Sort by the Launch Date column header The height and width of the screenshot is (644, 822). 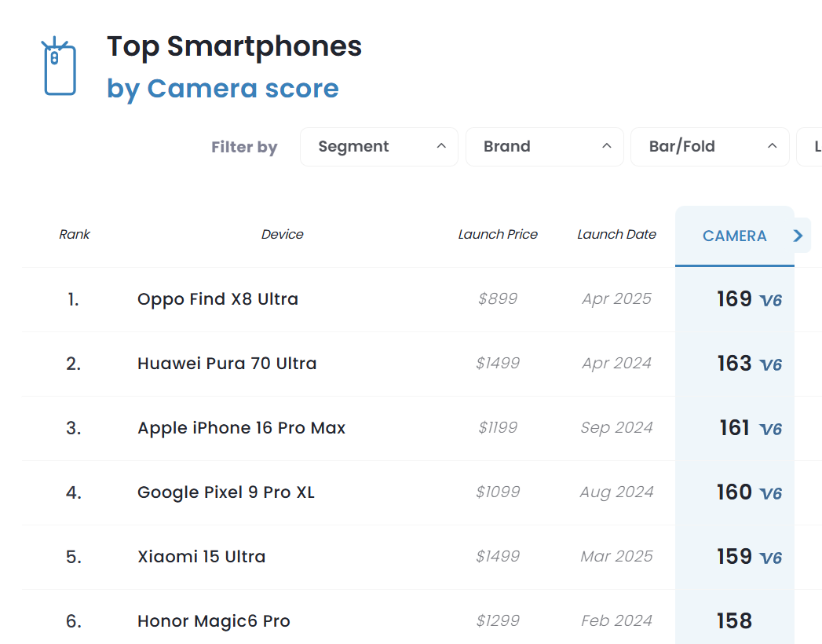pyautogui.click(x=616, y=234)
